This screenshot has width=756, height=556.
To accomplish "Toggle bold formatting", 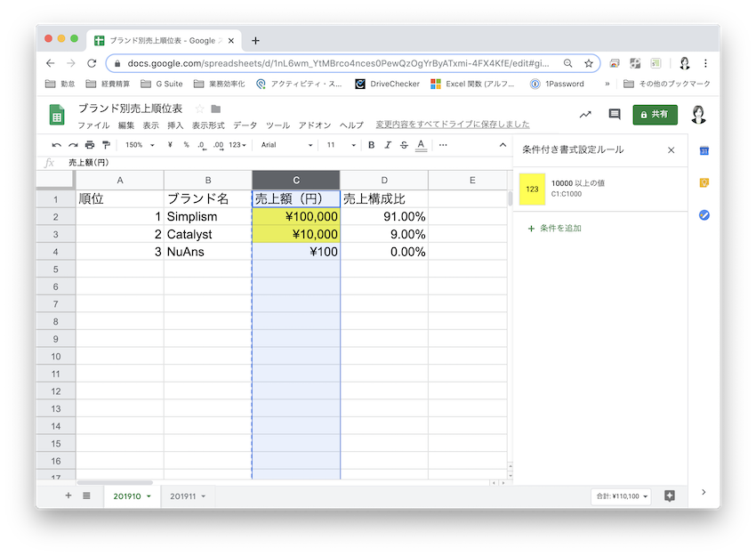I will pos(372,145).
